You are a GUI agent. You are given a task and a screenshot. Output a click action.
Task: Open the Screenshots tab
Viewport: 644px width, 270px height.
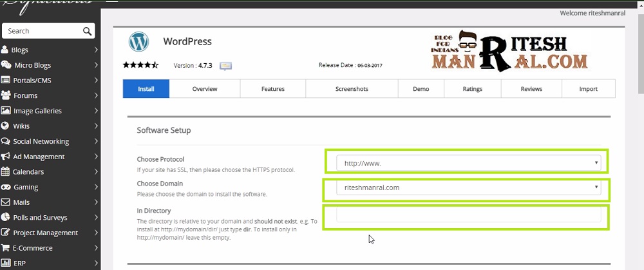pos(352,89)
